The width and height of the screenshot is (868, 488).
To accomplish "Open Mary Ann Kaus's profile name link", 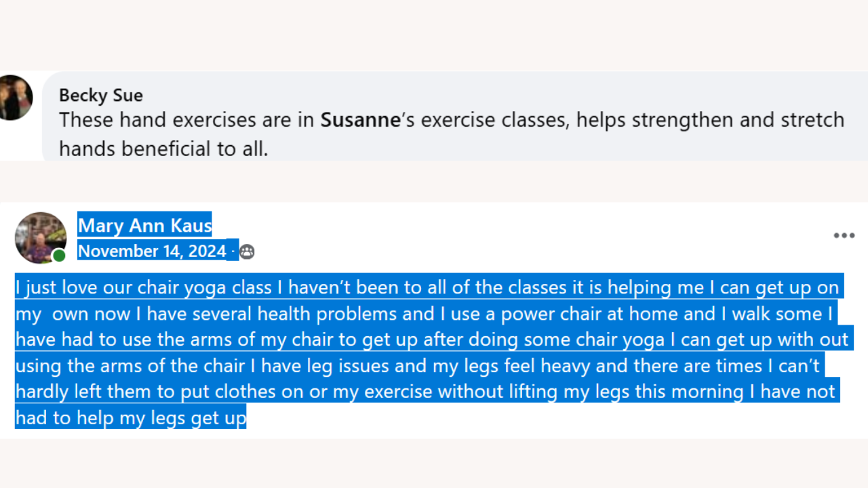I will click(x=144, y=224).
